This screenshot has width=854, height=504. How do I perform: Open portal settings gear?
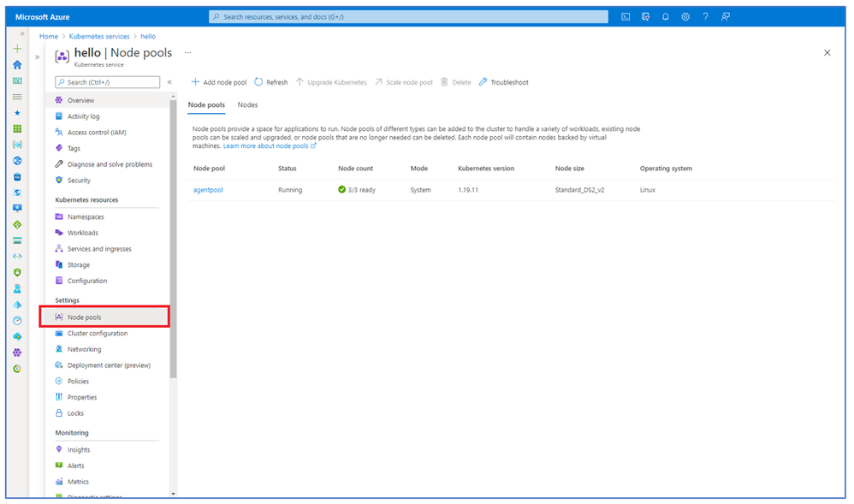coord(685,17)
